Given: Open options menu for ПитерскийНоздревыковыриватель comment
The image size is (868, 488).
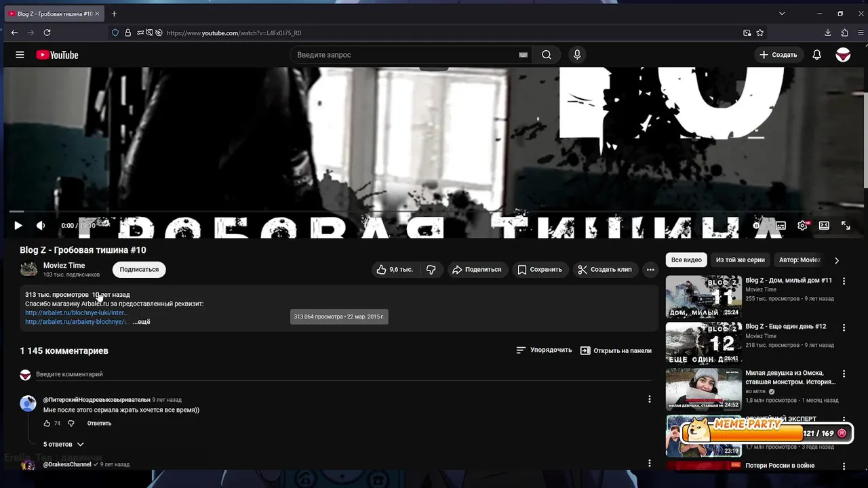Looking at the screenshot, I should pyautogui.click(x=649, y=400).
